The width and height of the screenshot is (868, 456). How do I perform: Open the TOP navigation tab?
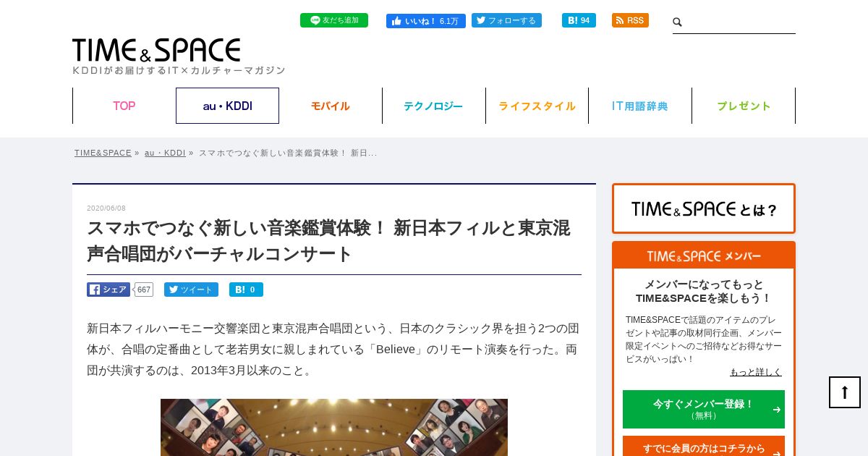tap(124, 106)
